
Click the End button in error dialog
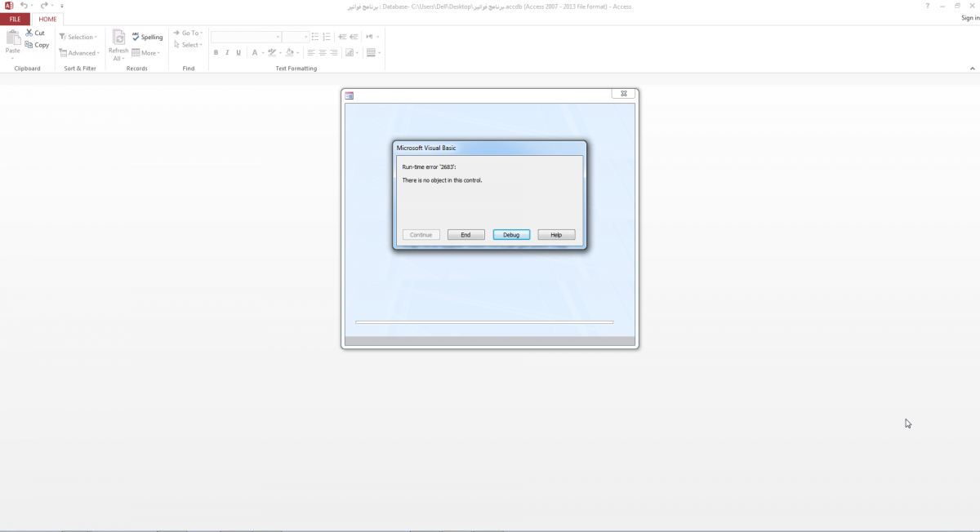tap(465, 235)
